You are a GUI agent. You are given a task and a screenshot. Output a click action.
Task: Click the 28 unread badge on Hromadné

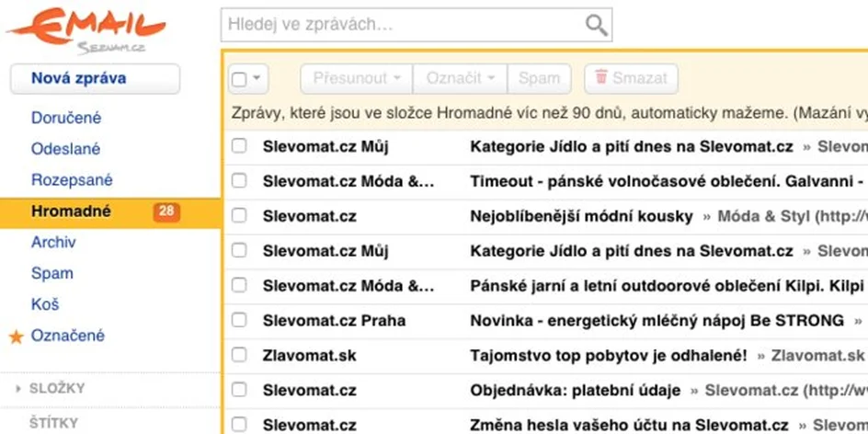coord(166,211)
